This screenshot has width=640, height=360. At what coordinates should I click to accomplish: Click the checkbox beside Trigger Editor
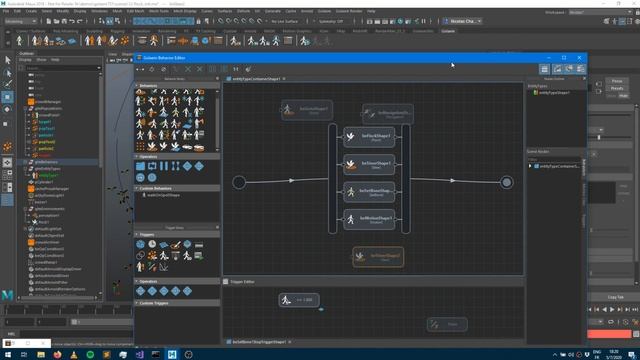[x=226, y=281]
